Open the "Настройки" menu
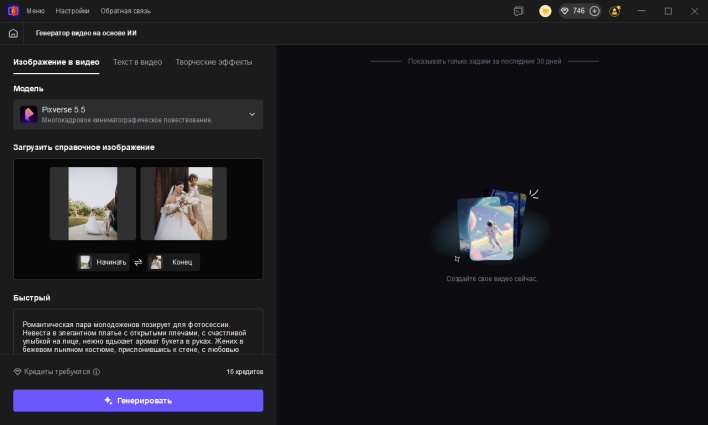 [72, 10]
